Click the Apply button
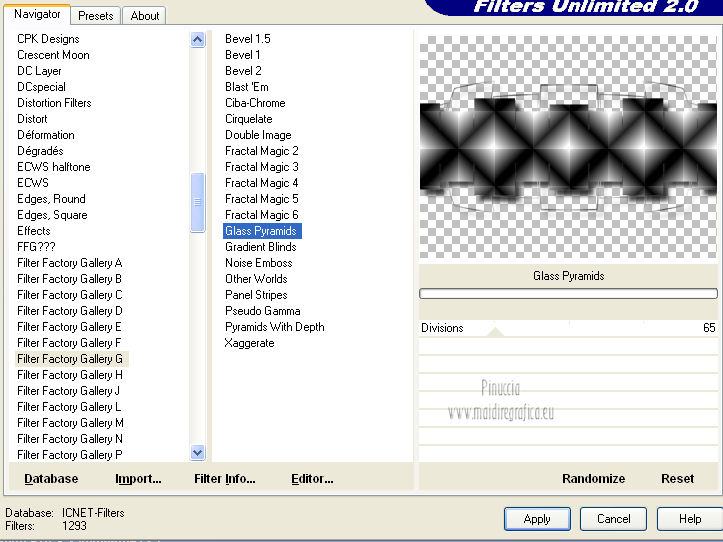This screenshot has height=542, width=723. pyautogui.click(x=537, y=519)
